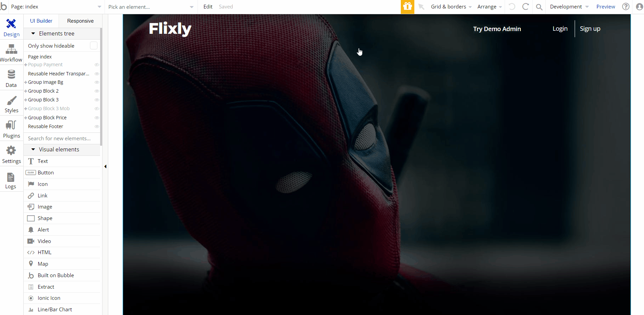
Task: Toggle visibility eye for Reusable Footer
Action: point(97,126)
